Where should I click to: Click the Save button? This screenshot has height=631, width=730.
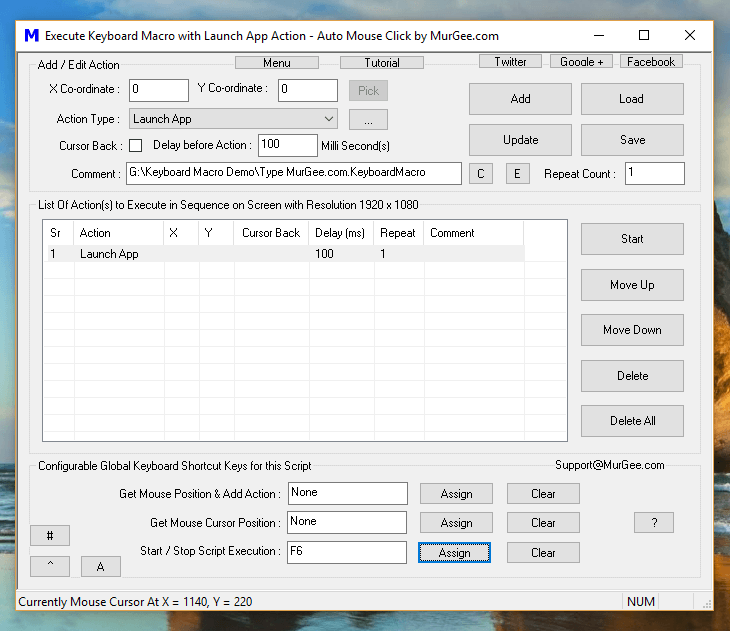click(632, 140)
